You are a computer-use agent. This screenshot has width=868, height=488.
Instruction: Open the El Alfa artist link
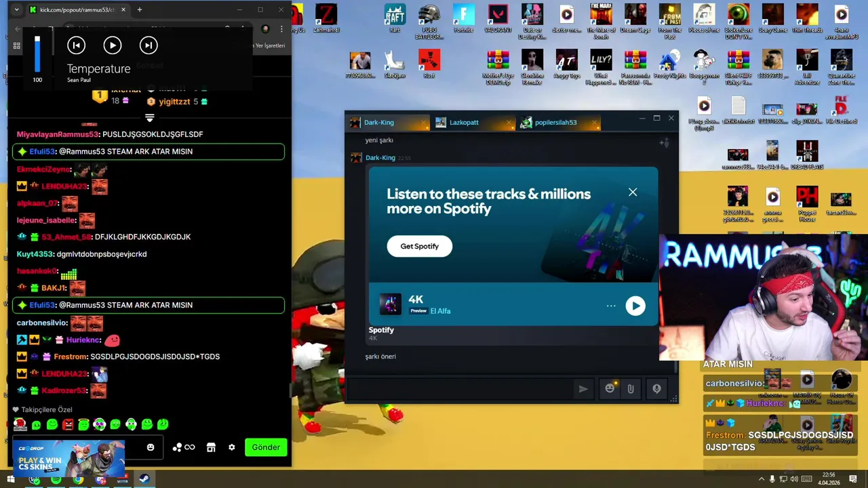coord(440,311)
